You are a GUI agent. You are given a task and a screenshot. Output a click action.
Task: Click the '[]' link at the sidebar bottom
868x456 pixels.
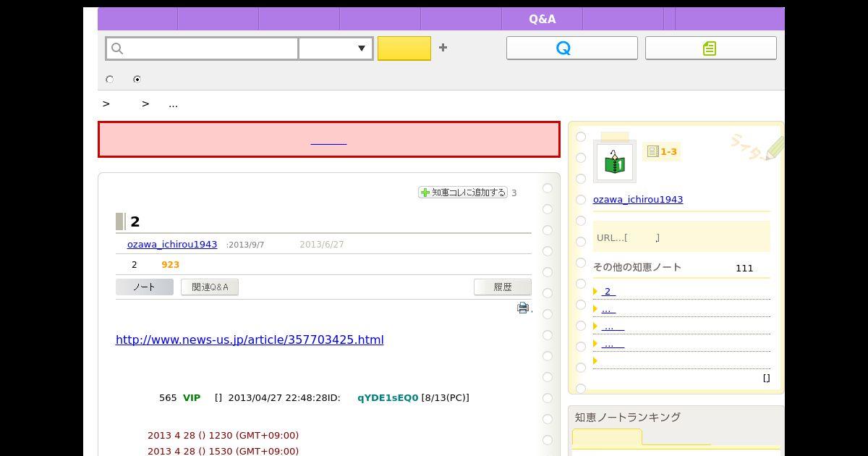[x=766, y=378]
